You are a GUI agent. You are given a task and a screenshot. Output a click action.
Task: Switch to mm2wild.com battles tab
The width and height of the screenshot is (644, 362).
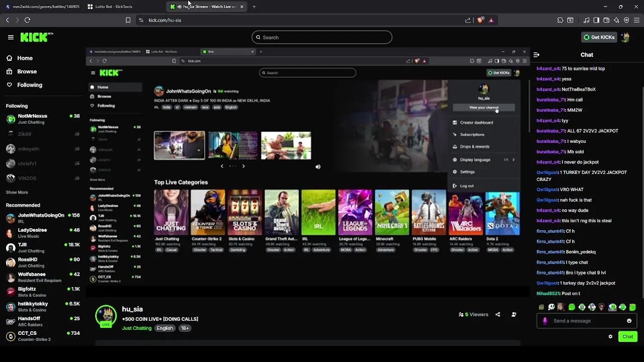pos(42,7)
